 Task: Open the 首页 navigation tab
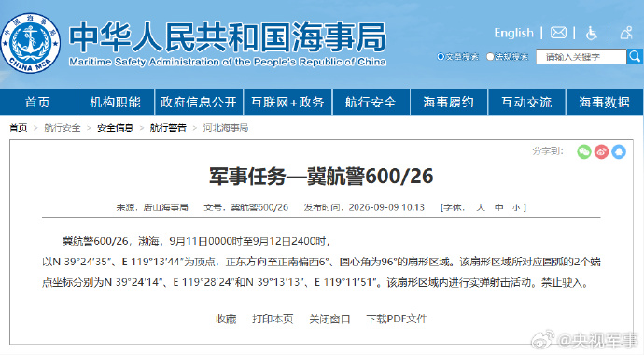[x=37, y=102]
